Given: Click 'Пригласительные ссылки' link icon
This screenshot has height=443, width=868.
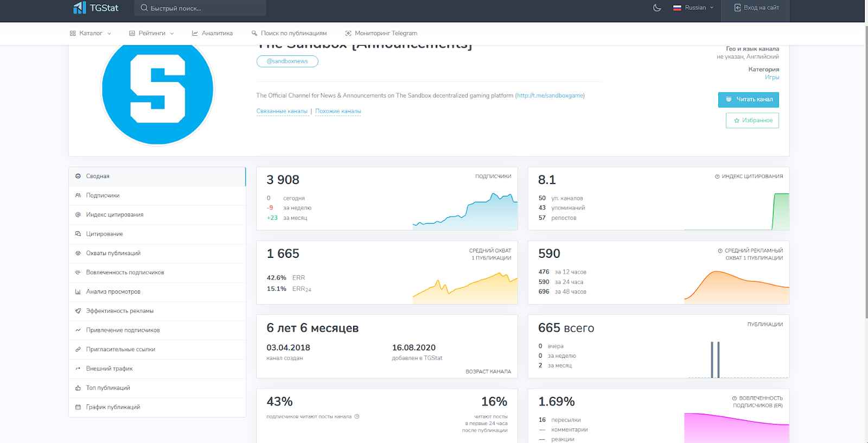Looking at the screenshot, I should 78,350.
